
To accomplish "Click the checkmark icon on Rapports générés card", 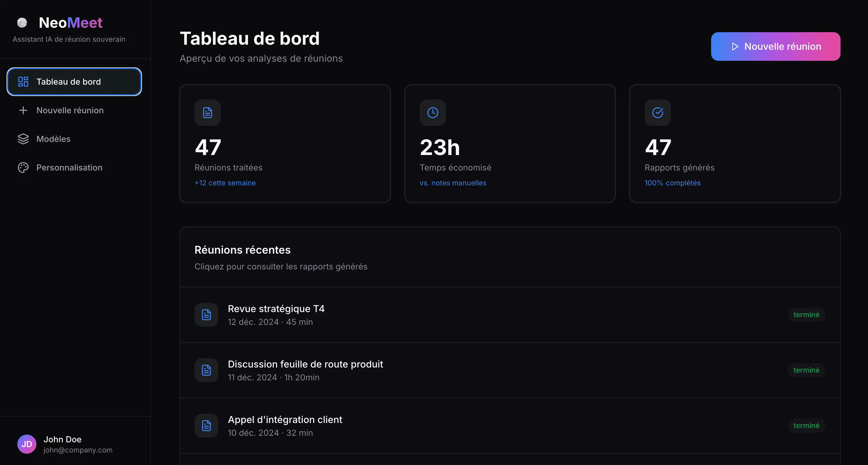I will click(657, 112).
